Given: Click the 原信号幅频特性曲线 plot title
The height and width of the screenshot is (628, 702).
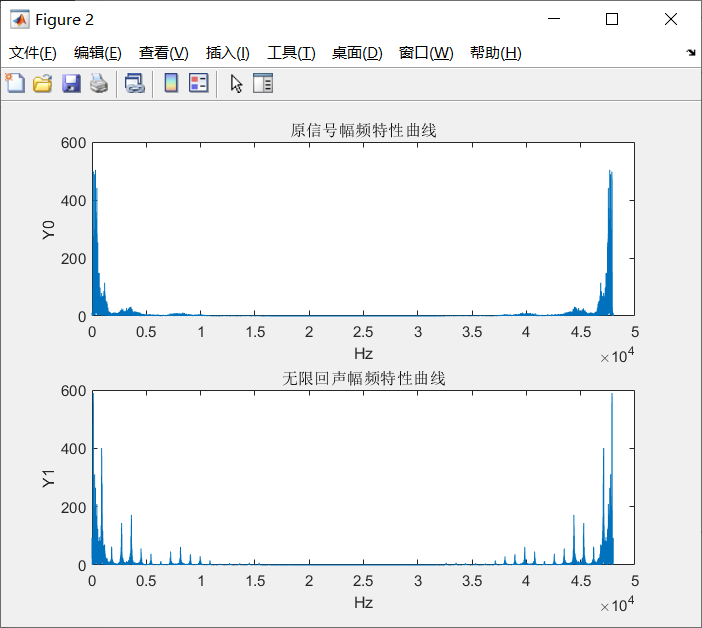Looking at the screenshot, I should 363,130.
